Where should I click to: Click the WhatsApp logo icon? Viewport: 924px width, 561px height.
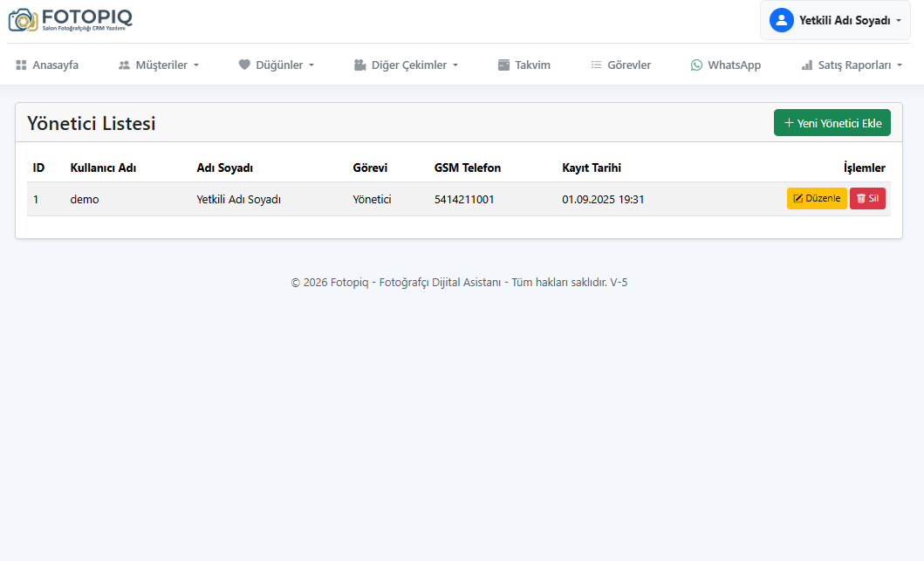(696, 65)
